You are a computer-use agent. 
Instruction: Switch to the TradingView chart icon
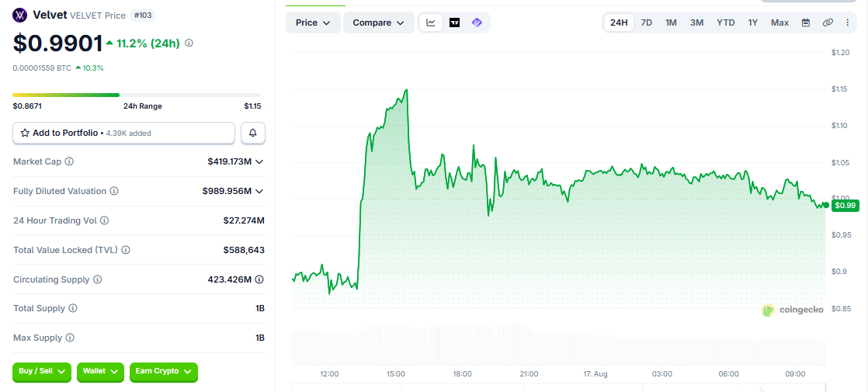point(454,23)
